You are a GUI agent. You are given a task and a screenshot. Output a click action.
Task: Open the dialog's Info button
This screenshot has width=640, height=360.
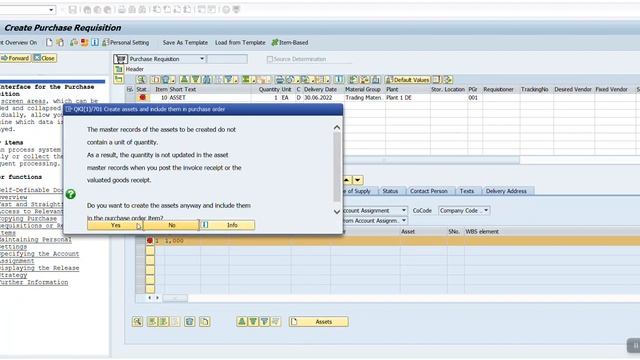[227, 225]
